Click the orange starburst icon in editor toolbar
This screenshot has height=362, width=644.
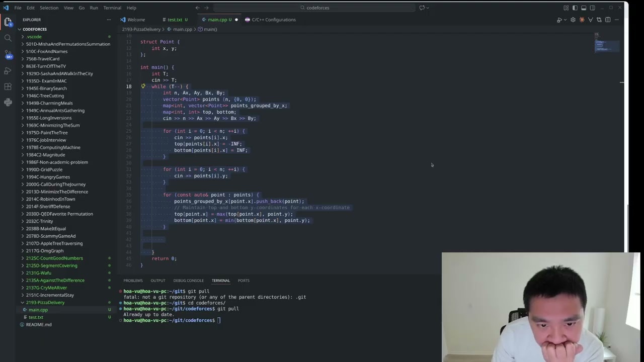coord(582,20)
